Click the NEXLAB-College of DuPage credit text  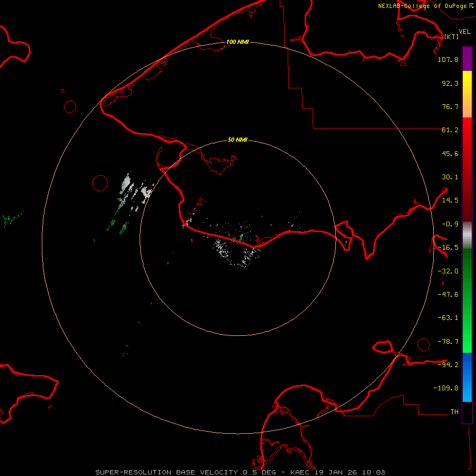(425, 6)
